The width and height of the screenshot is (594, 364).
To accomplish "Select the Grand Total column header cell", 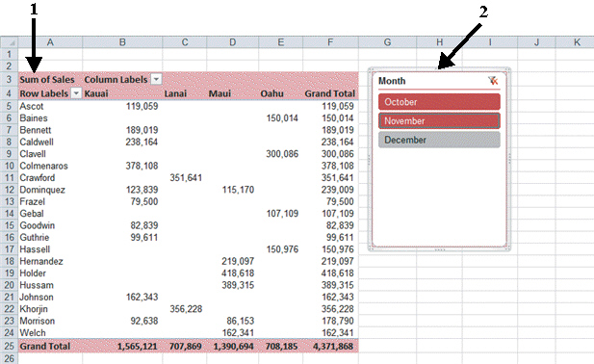I will click(x=329, y=93).
